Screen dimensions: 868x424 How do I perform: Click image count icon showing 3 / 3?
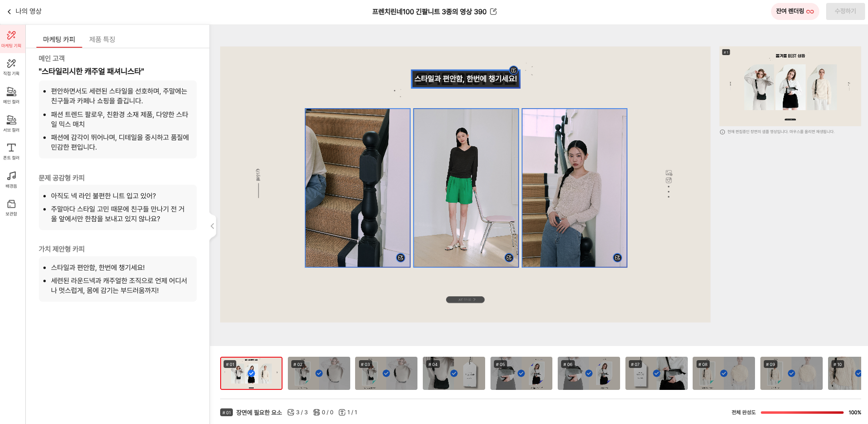(291, 412)
